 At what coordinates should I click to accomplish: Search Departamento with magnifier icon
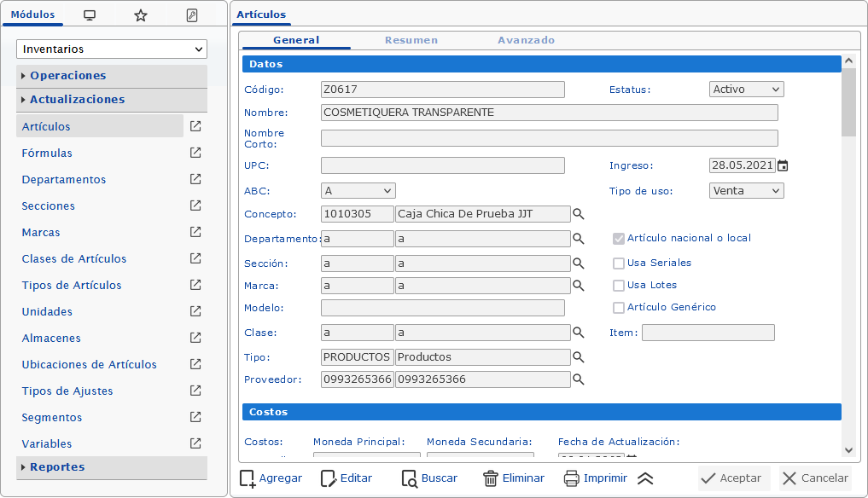(579, 239)
